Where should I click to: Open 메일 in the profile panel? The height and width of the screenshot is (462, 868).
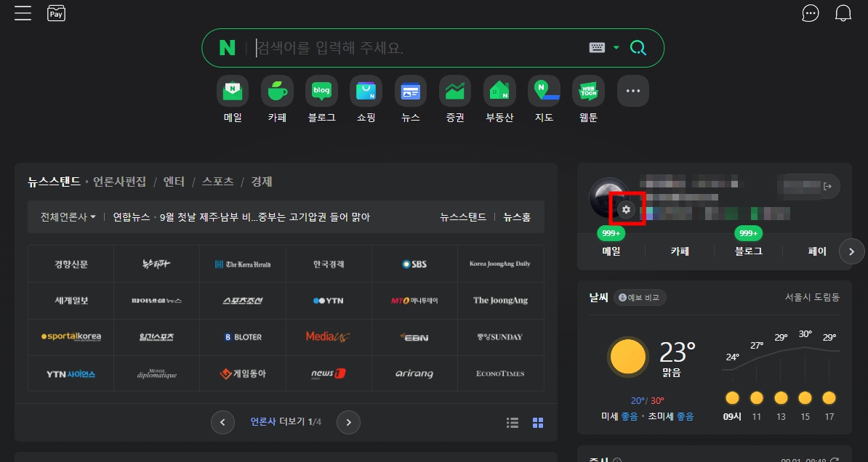611,251
